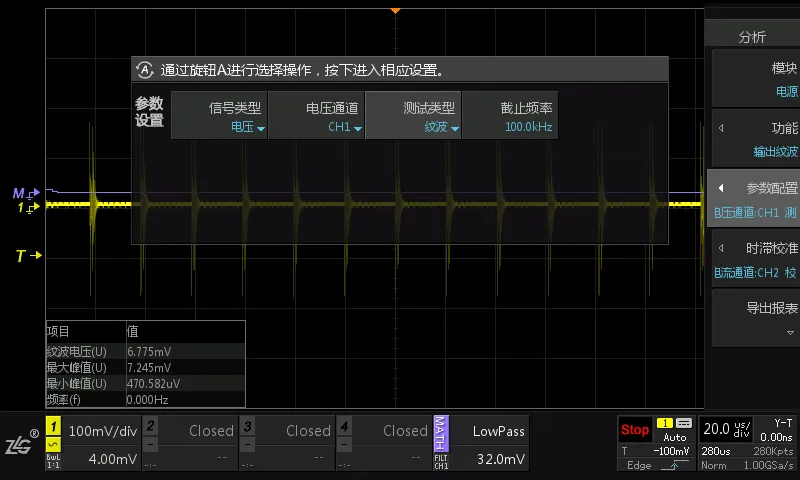Toggle channel 2 Closed state

(190, 443)
